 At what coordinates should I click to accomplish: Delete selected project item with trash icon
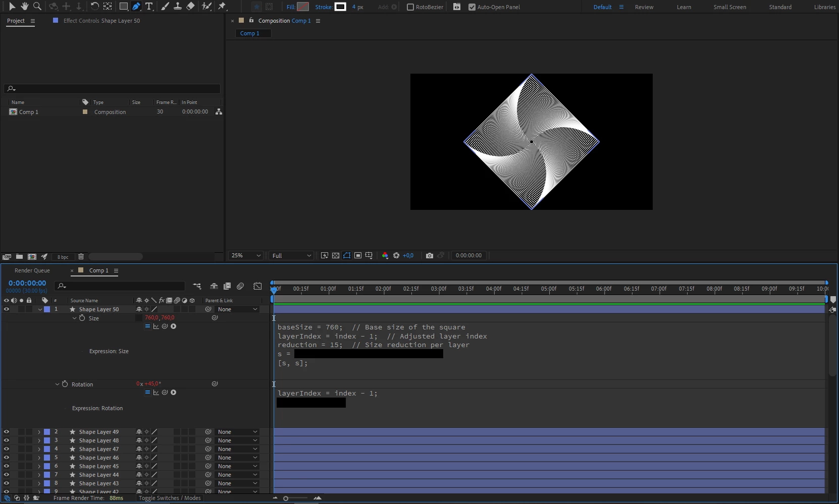[81, 256]
